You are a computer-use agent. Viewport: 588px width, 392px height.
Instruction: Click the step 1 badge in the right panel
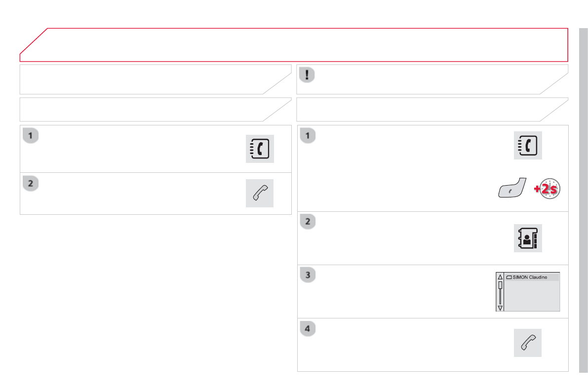[308, 135]
